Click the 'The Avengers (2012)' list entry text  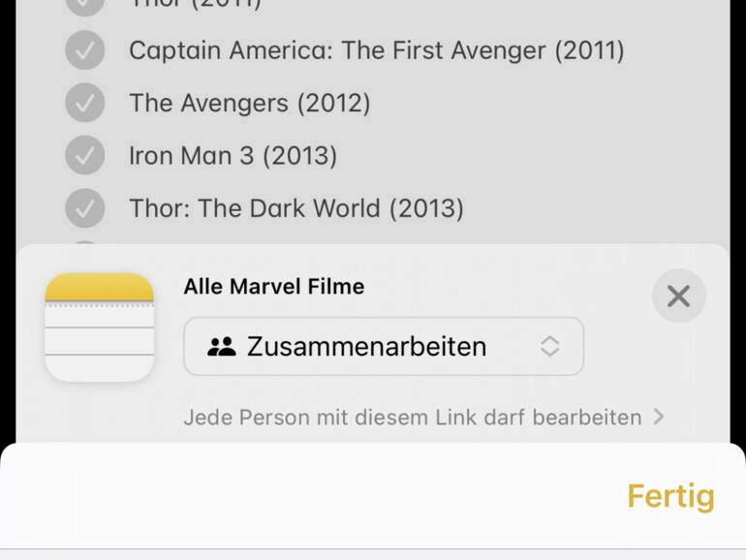tap(249, 103)
